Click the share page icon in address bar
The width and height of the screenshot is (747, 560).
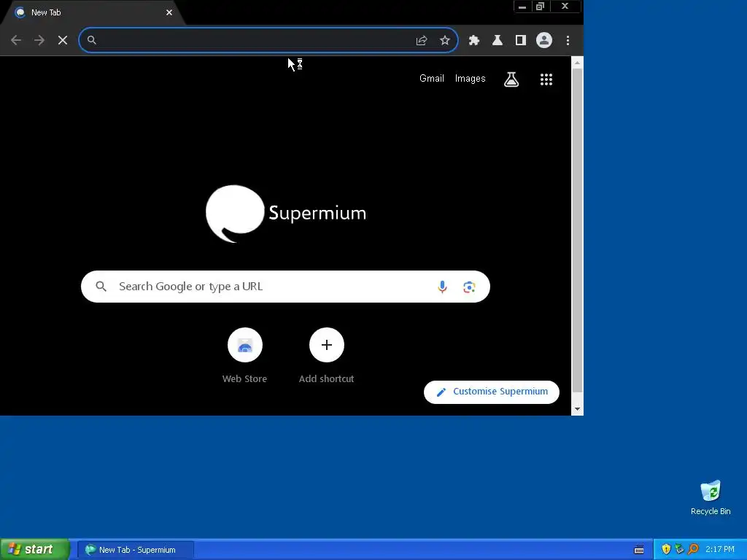click(421, 41)
